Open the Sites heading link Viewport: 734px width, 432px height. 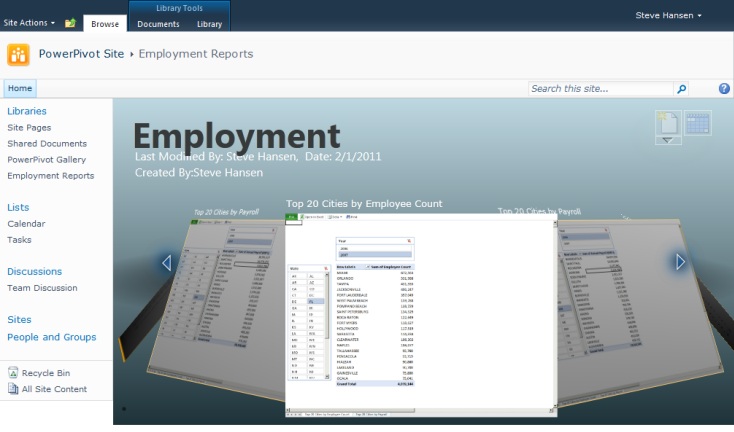pos(19,320)
